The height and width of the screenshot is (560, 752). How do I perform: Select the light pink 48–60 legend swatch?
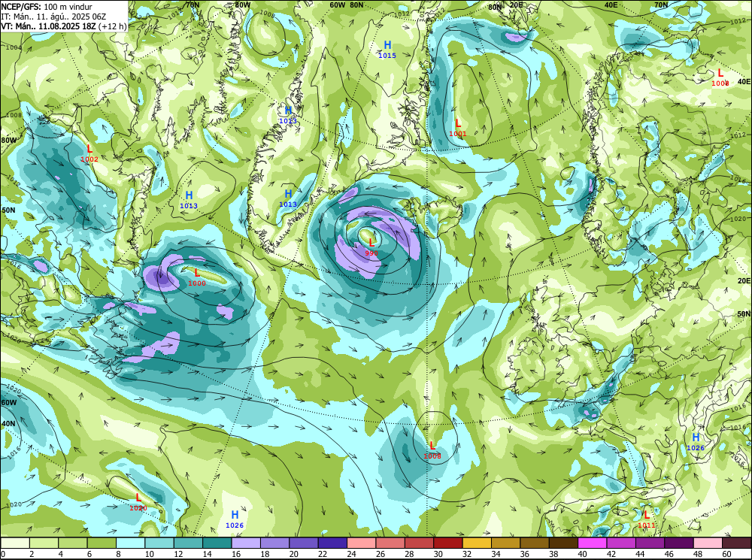pos(708,543)
